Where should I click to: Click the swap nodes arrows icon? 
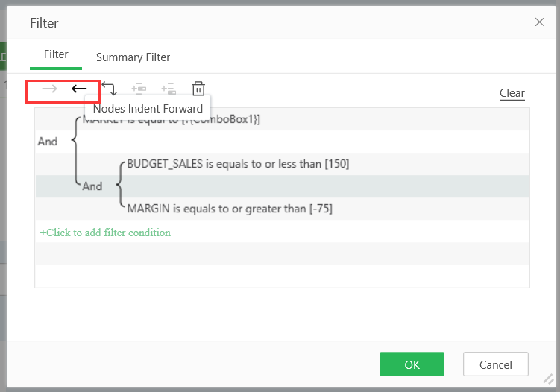coord(109,89)
